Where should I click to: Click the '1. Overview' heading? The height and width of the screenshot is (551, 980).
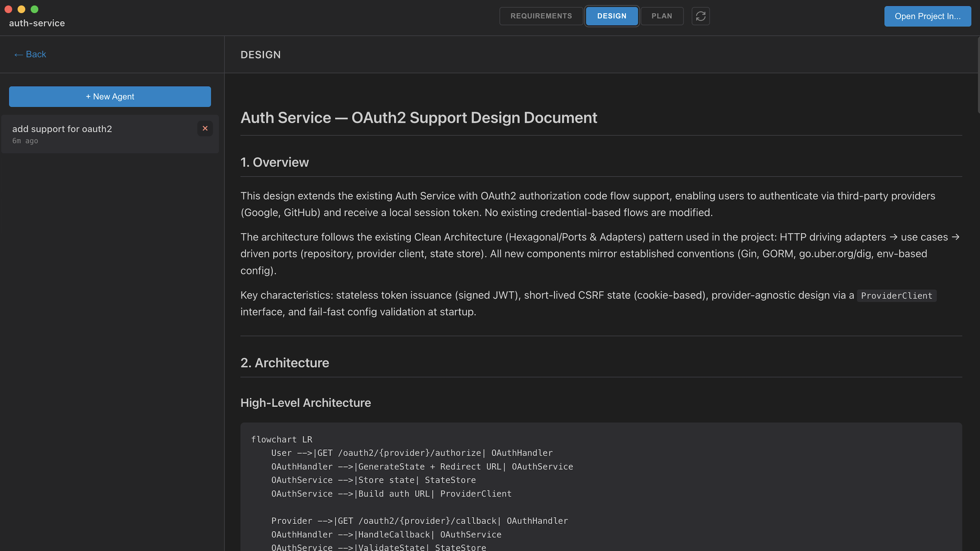274,162
